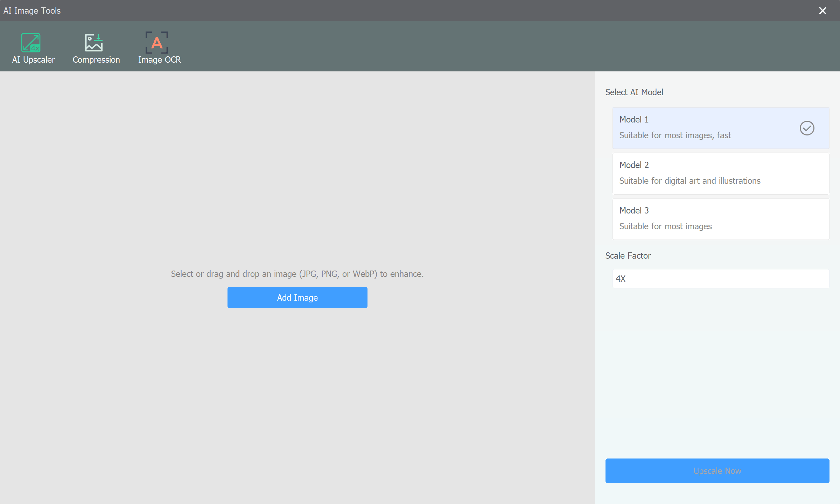Image resolution: width=840 pixels, height=504 pixels.
Task: Click the Add Image button
Action: 297,297
